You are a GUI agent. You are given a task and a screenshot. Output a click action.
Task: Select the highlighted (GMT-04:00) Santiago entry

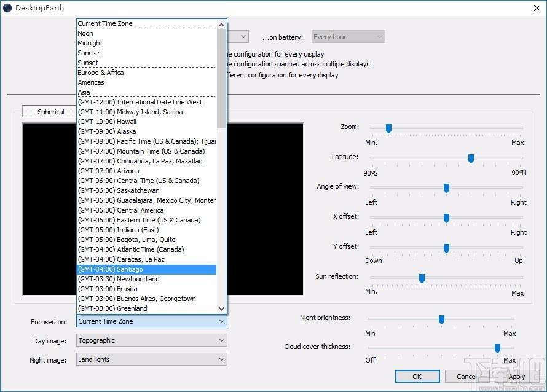(x=146, y=269)
